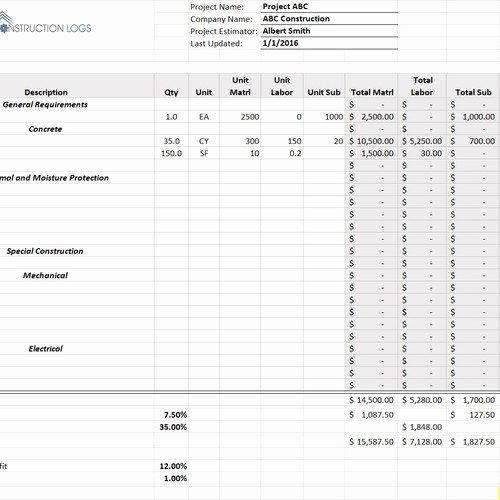Click the Albert Smith estimator cell
Viewport: 500px width, 500px height.
coord(329,31)
